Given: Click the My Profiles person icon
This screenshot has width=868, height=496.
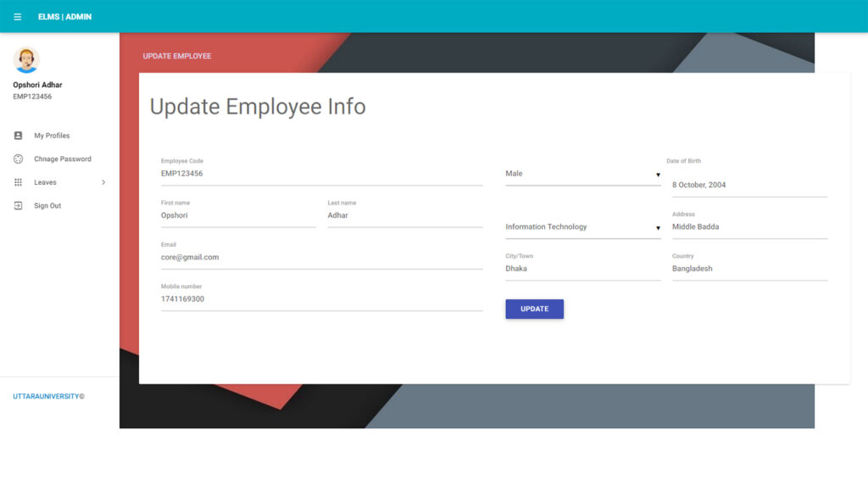Looking at the screenshot, I should (18, 136).
